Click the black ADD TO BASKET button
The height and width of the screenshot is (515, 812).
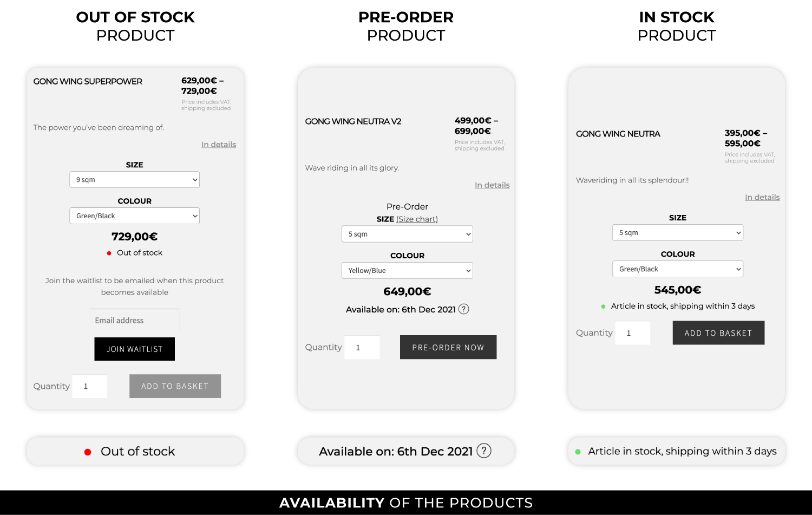718,333
